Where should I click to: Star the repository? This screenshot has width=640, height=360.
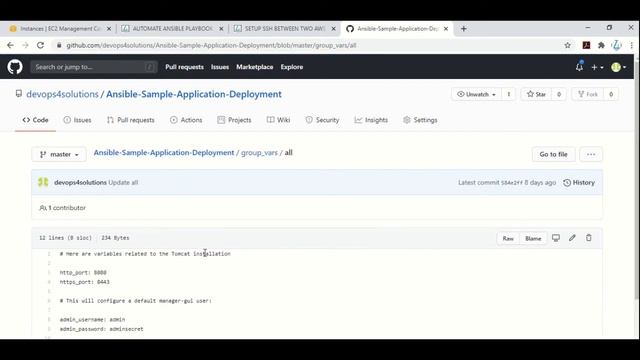[x=536, y=94]
